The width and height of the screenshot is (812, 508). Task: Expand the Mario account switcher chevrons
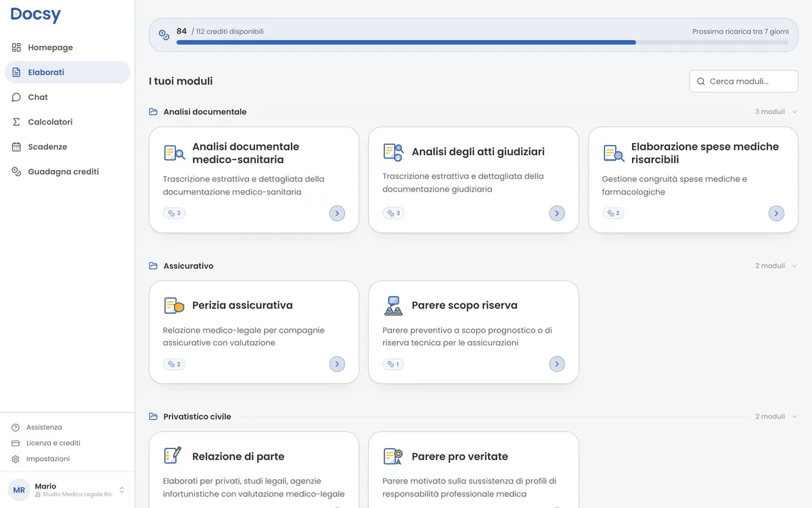[122, 490]
